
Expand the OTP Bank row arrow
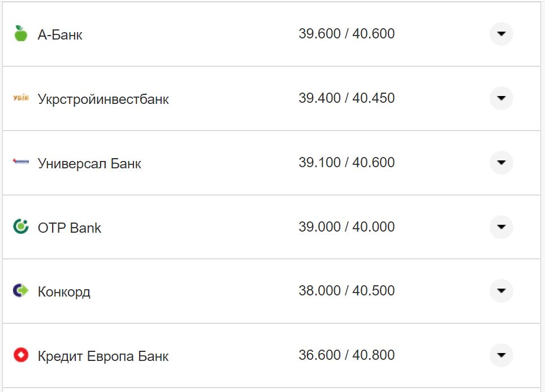(501, 227)
